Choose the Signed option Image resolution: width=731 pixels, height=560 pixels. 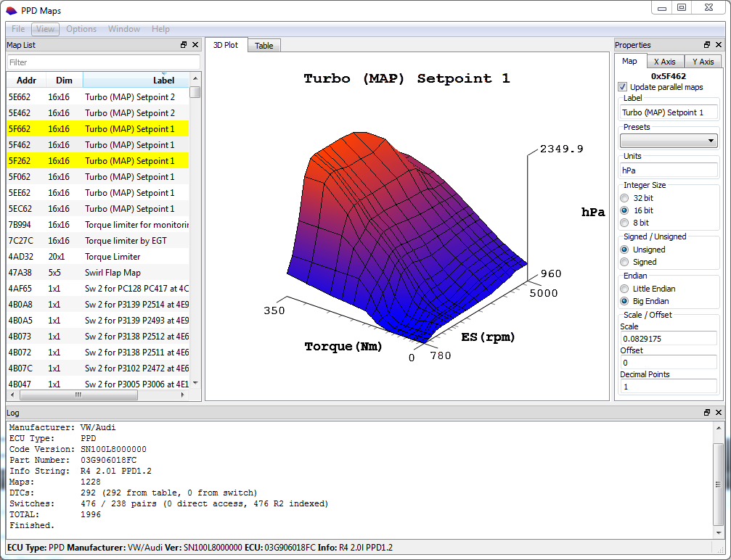click(624, 262)
